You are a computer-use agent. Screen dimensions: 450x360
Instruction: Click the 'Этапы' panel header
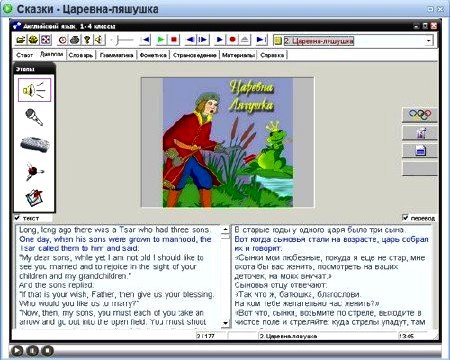[x=34, y=69]
